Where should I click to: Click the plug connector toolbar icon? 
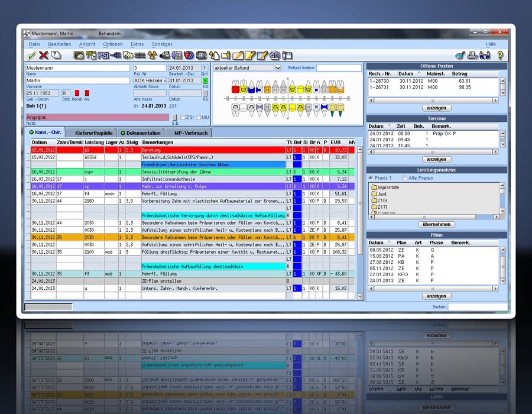[x=116, y=56]
